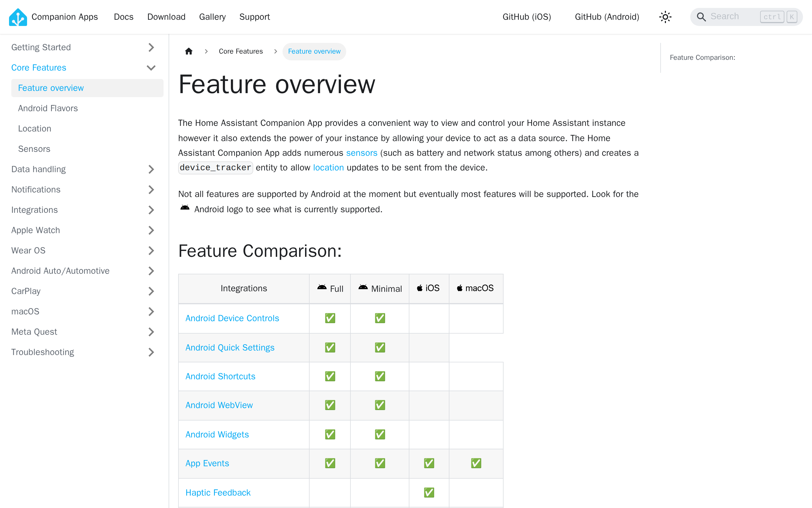This screenshot has height=508, width=812.
Task: Expand the Getting Started section chevron
Action: pos(151,47)
